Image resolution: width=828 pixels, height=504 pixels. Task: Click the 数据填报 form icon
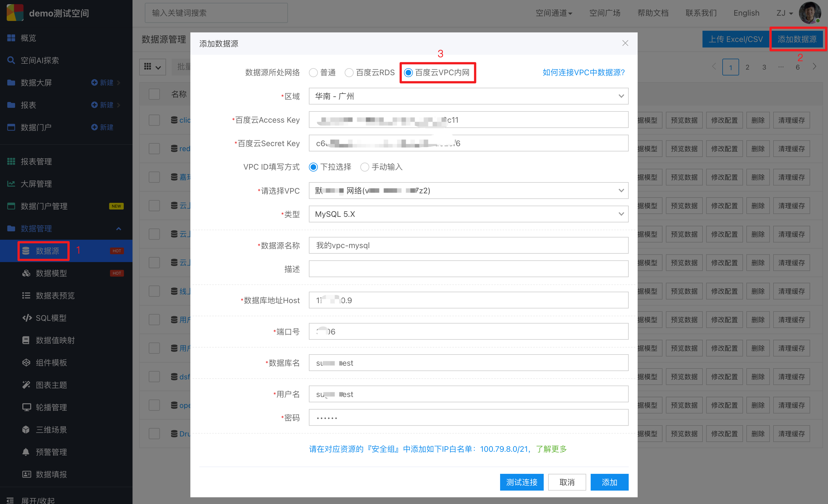click(x=27, y=474)
